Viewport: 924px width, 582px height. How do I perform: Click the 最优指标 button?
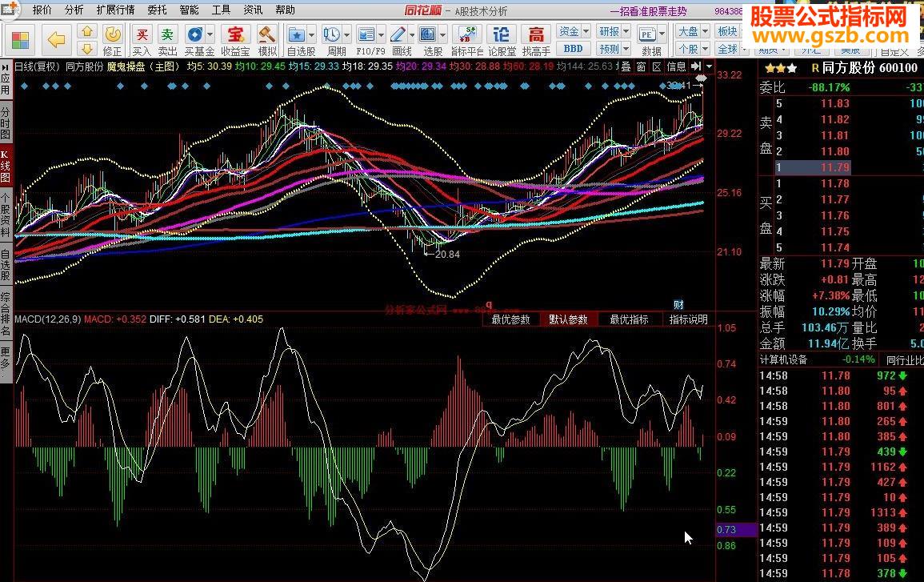click(629, 319)
